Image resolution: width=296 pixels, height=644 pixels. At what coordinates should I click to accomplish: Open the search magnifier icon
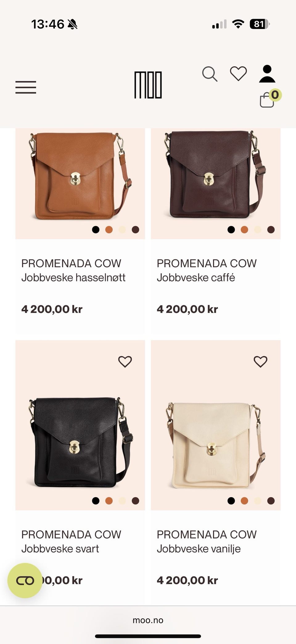pos(210,74)
